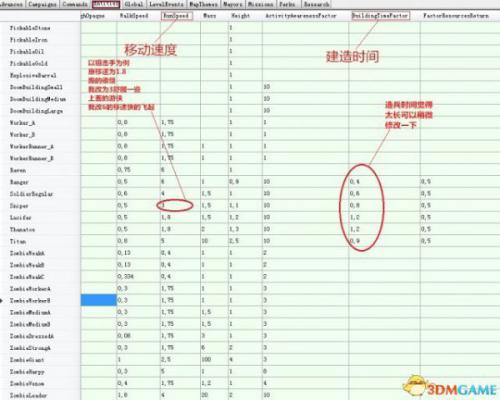This screenshot has width=500, height=400.
Task: Select the Ranger BuildingTimeFactor cell
Action: pos(384,182)
